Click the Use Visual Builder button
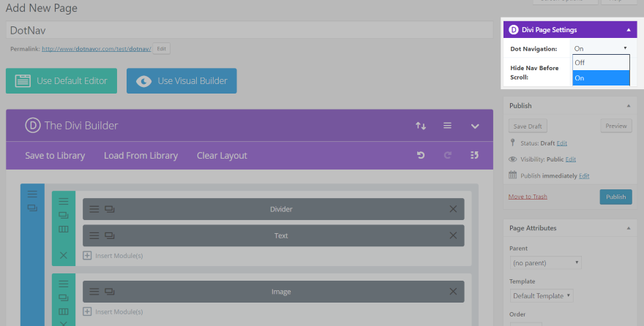Viewport: 644px width, 326px height. (x=181, y=81)
